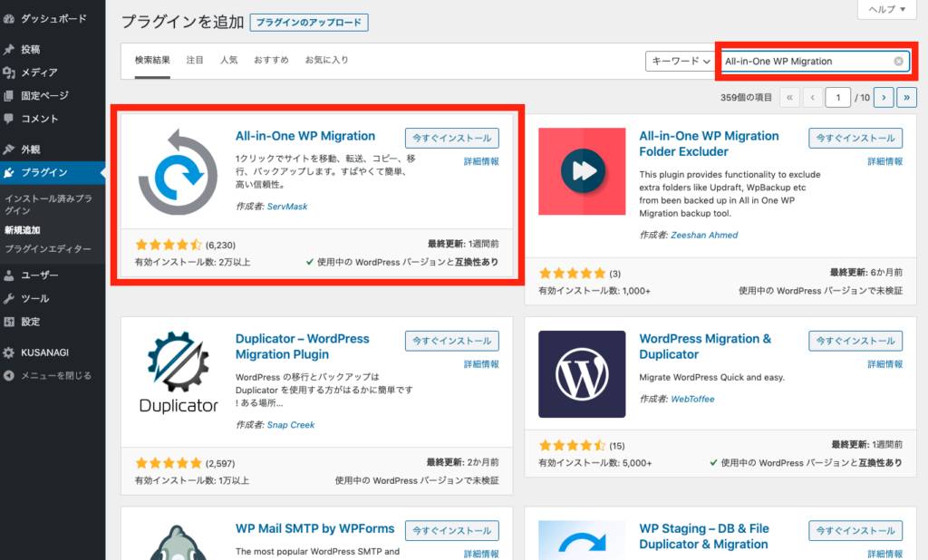Jump to last page of results
The image size is (928, 560).
pos(906,98)
